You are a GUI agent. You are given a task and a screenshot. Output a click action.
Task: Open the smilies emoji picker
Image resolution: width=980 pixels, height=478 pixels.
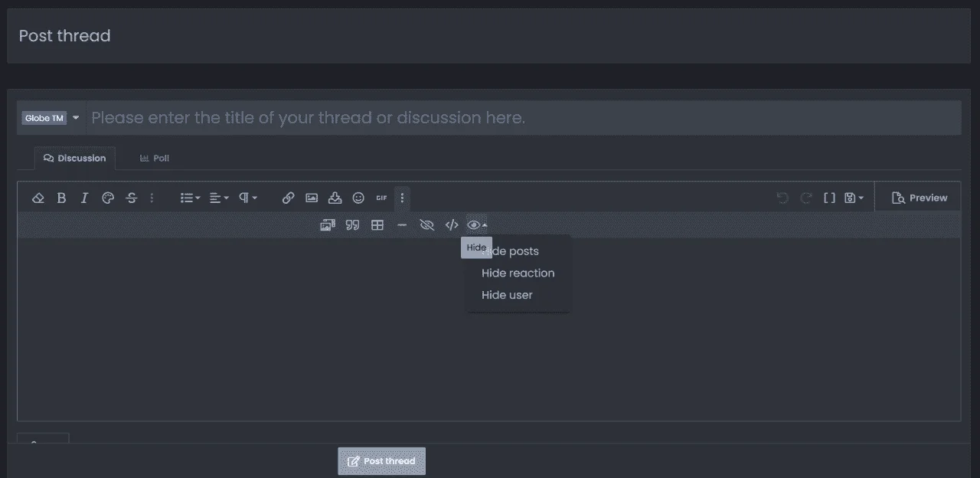358,198
